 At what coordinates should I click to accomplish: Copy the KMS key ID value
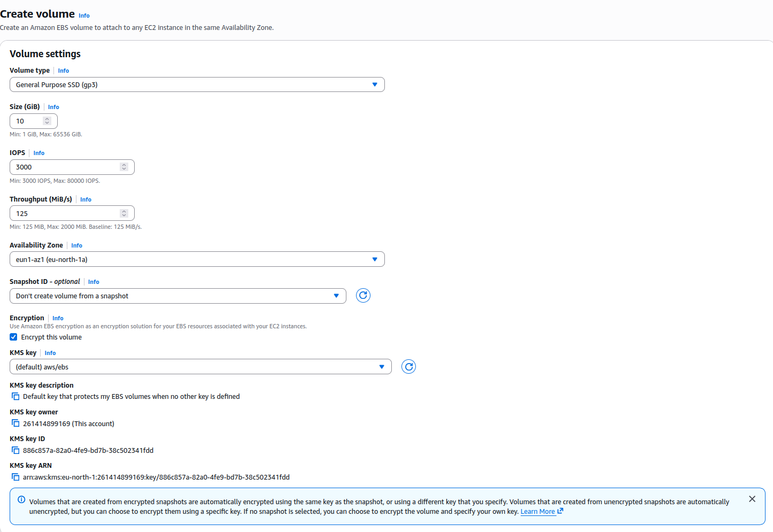click(x=16, y=450)
